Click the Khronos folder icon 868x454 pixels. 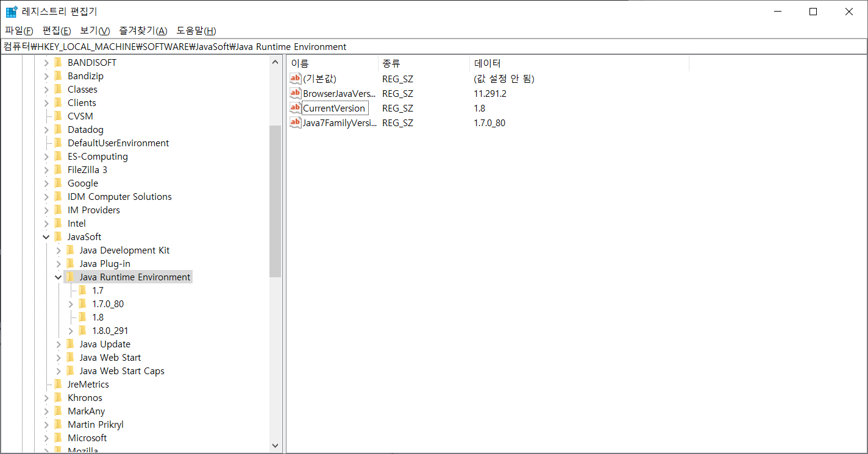click(x=59, y=397)
